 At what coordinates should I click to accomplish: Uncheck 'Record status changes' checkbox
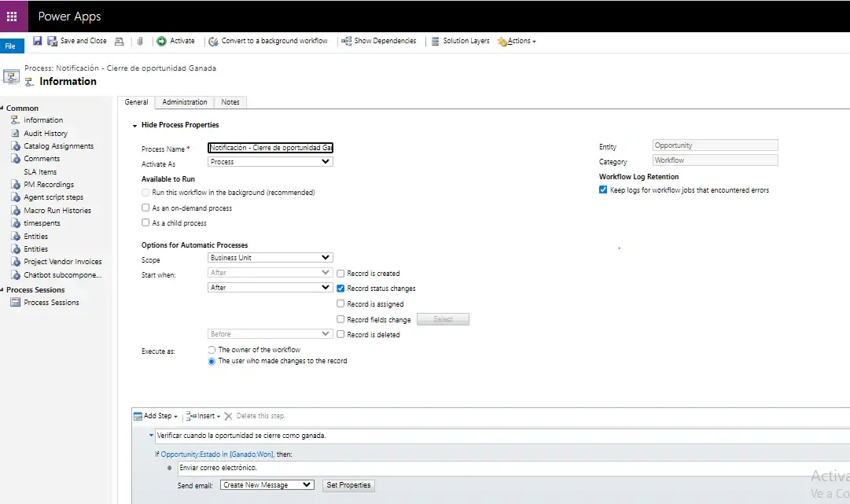click(340, 289)
